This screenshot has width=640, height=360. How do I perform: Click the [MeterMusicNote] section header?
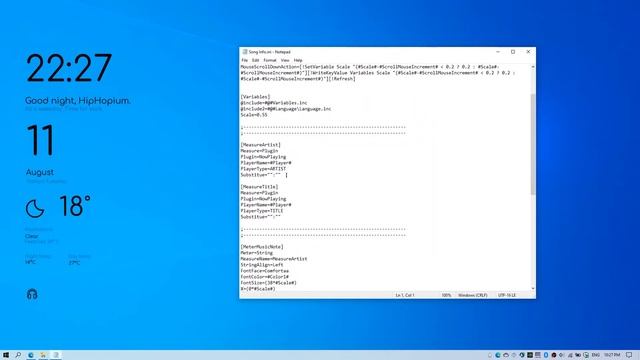(x=262, y=247)
